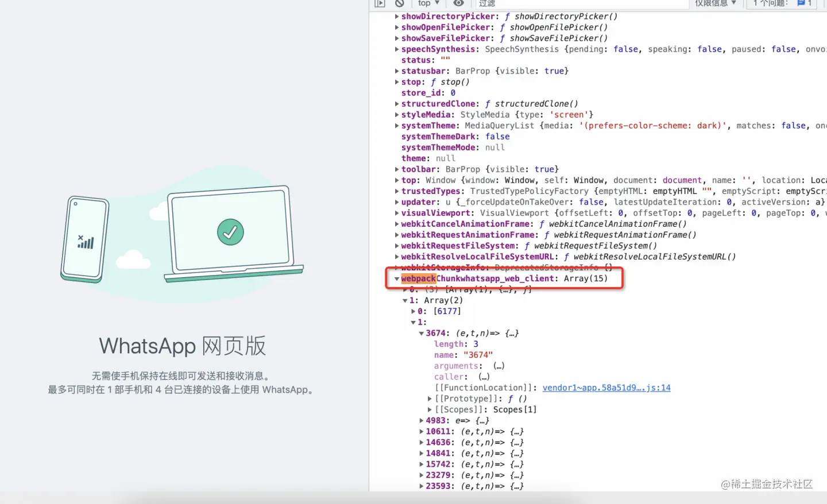The image size is (827, 504).
Task: Collapse the inner '1:' object node
Action: click(413, 323)
